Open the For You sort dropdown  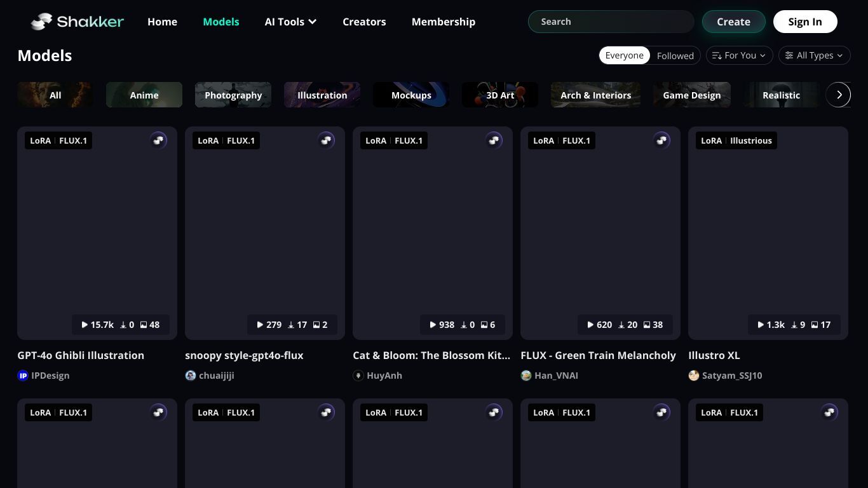tap(739, 55)
